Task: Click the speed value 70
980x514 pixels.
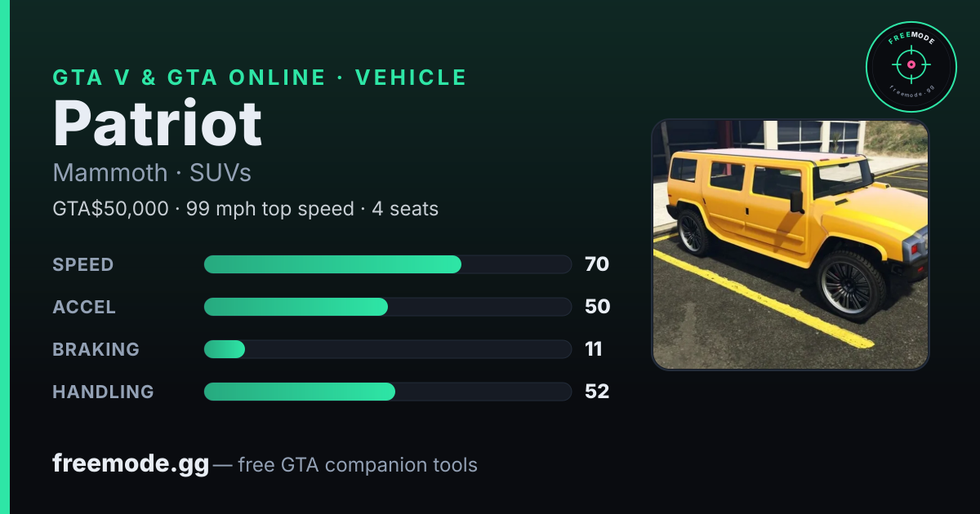Action: (597, 264)
